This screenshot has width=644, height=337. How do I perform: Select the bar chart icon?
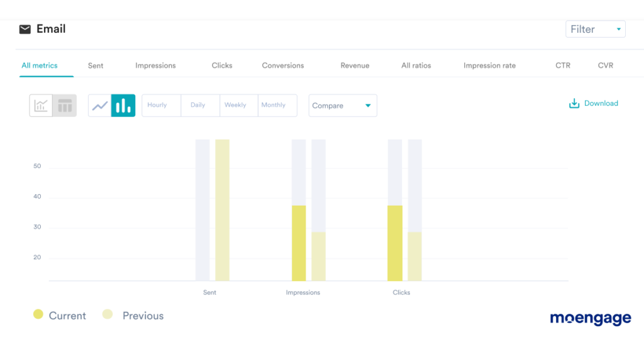click(123, 106)
